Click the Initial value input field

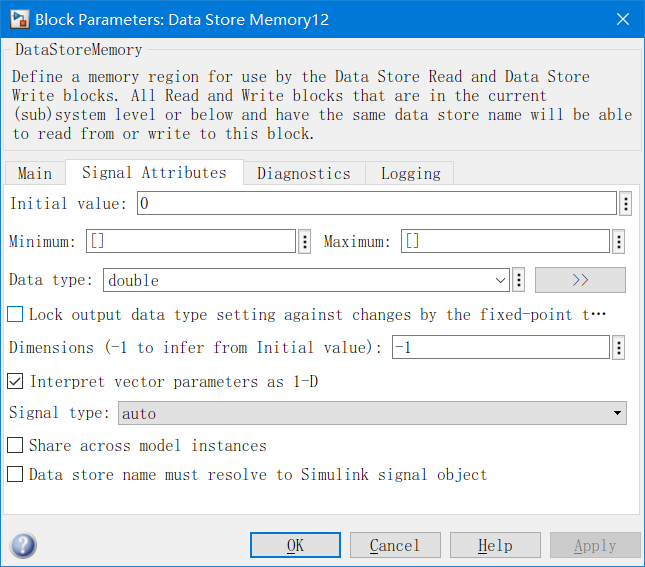(x=375, y=204)
